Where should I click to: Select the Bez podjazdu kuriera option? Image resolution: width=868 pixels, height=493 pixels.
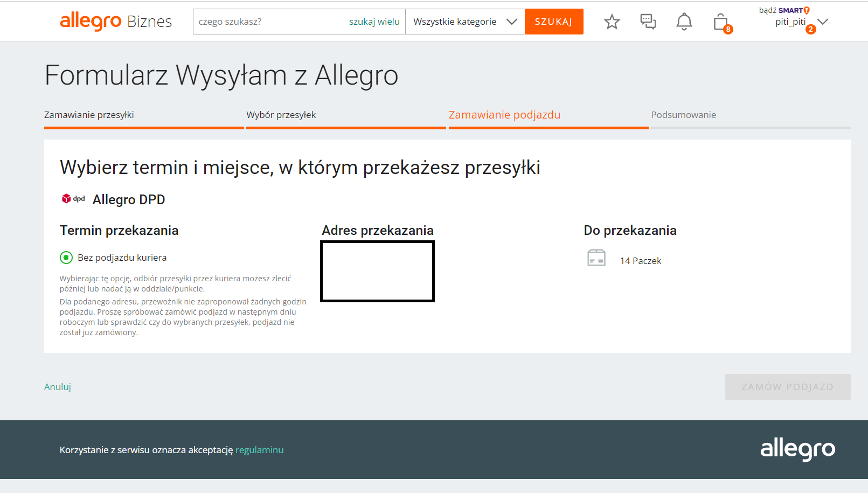click(x=66, y=258)
